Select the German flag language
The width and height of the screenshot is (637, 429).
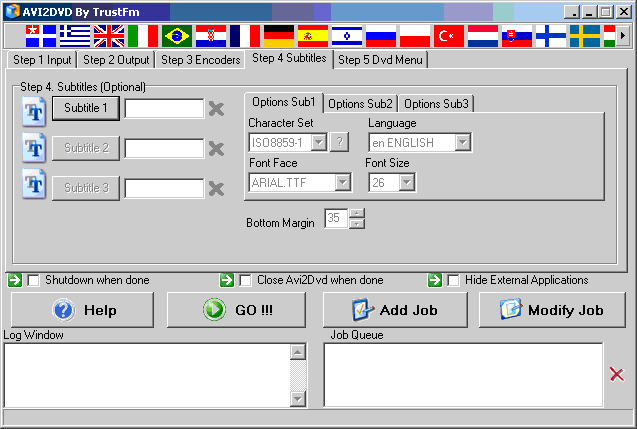pos(279,36)
